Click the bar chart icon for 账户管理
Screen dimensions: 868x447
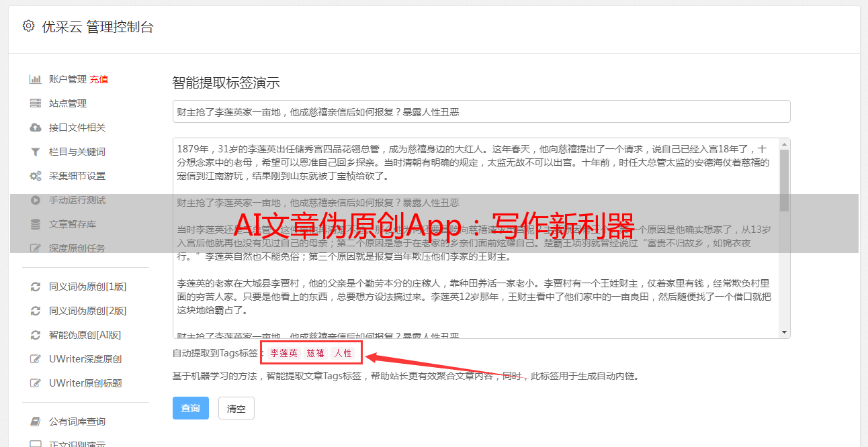(x=36, y=79)
